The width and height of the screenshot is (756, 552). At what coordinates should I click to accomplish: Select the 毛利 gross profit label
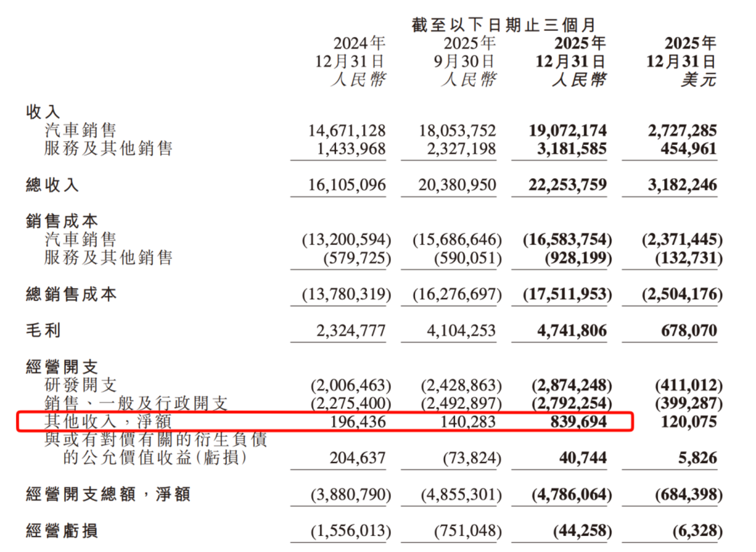tap(44, 330)
